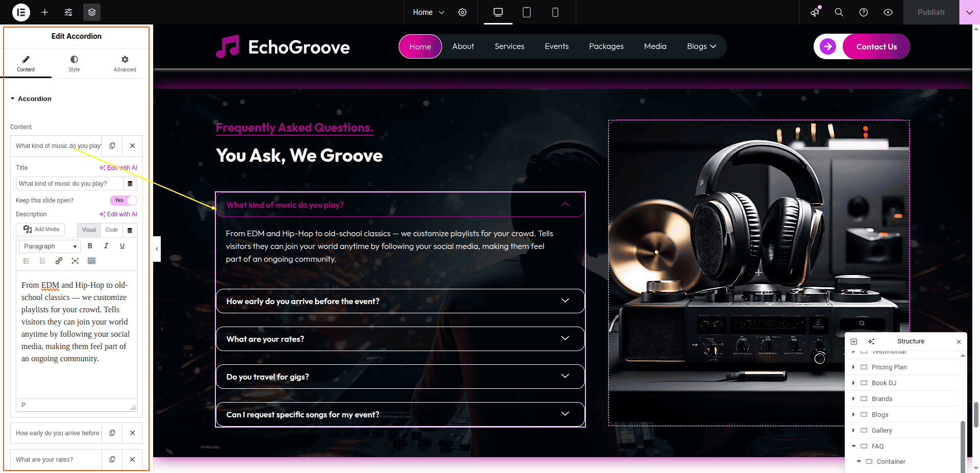This screenshot has width=980, height=473.
Task: Open the Style tab
Action: (75, 64)
